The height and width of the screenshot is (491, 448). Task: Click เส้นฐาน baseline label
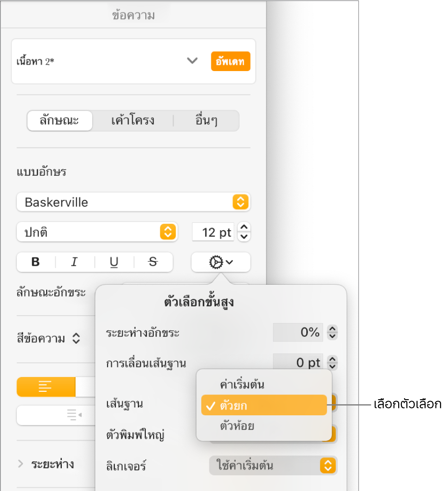125,404
